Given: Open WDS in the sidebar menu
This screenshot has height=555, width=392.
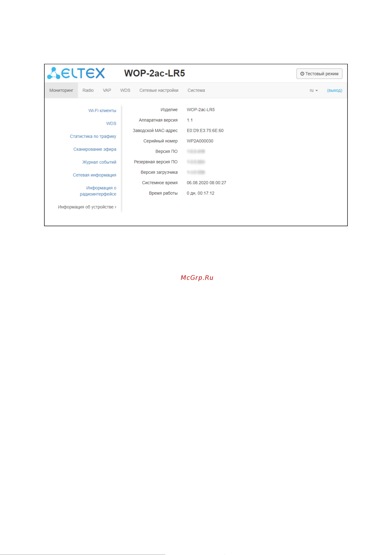Looking at the screenshot, I should pyautogui.click(x=111, y=124).
